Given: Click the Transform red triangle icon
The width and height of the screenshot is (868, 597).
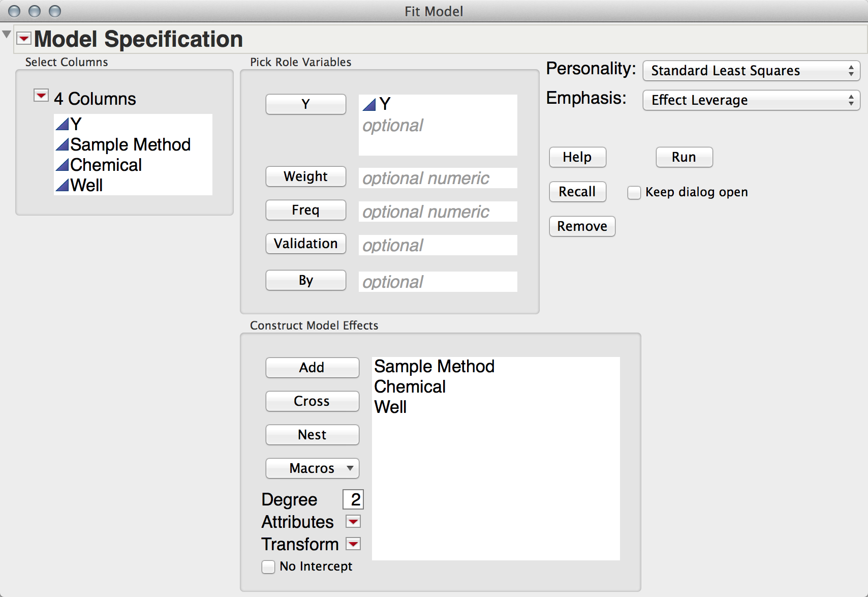Looking at the screenshot, I should pos(353,544).
